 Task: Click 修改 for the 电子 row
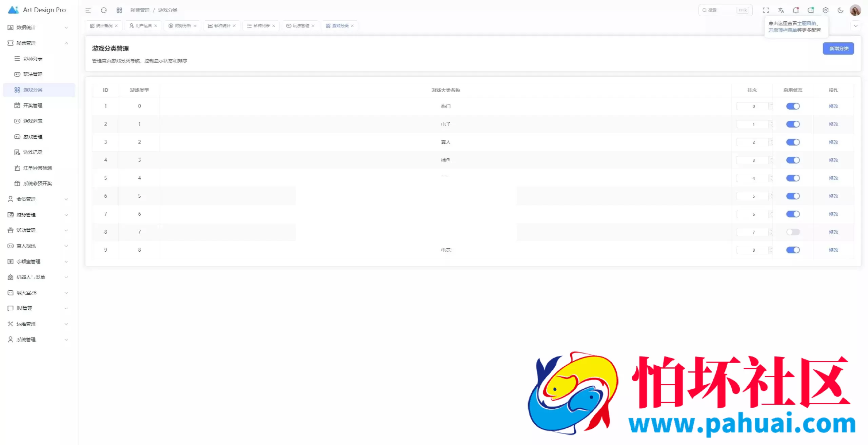click(x=833, y=124)
